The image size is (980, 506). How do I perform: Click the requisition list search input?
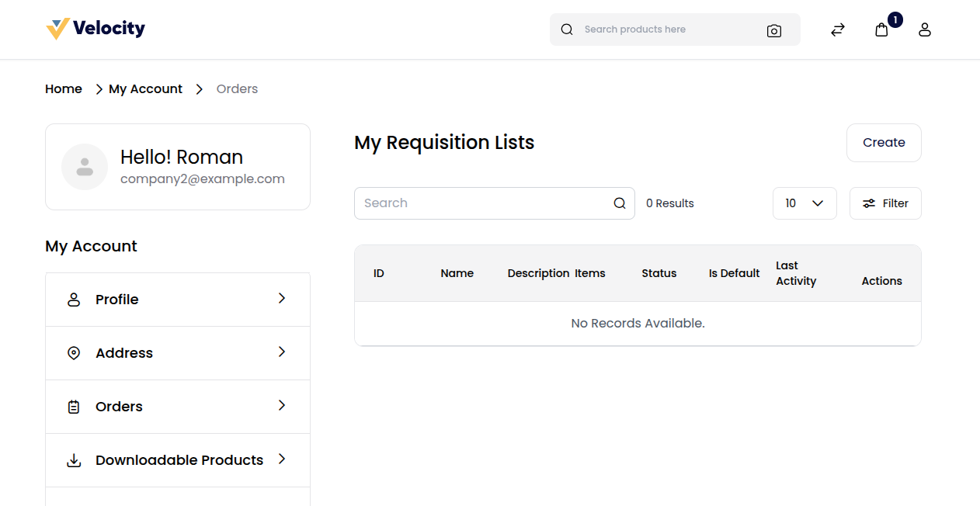tap(481, 203)
